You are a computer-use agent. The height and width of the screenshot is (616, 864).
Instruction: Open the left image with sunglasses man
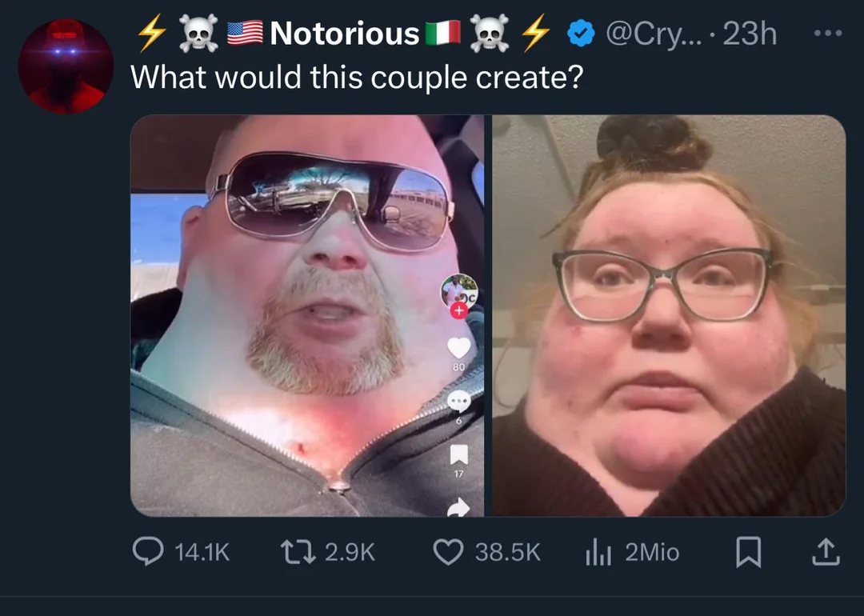(x=307, y=316)
